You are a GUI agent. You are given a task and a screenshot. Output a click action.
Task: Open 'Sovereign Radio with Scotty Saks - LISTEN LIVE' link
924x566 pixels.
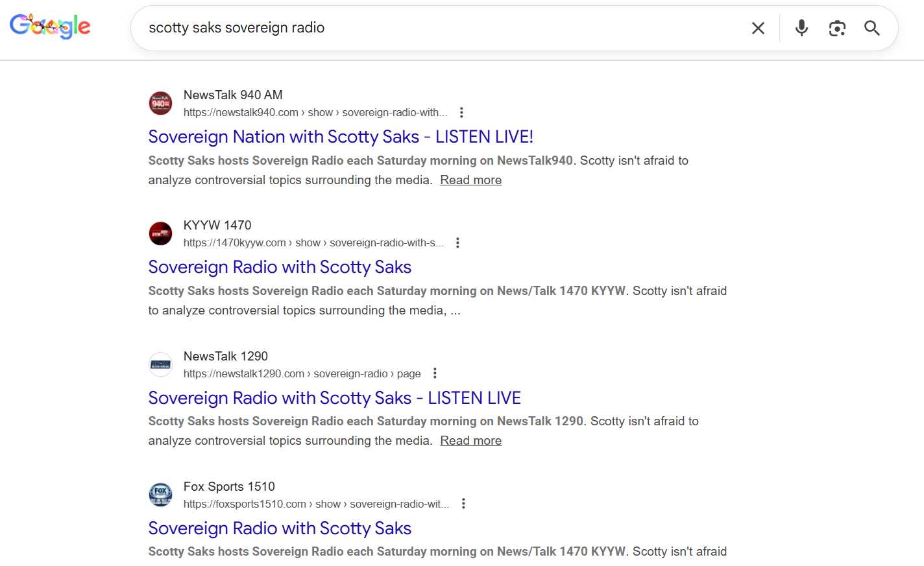pyautogui.click(x=334, y=398)
